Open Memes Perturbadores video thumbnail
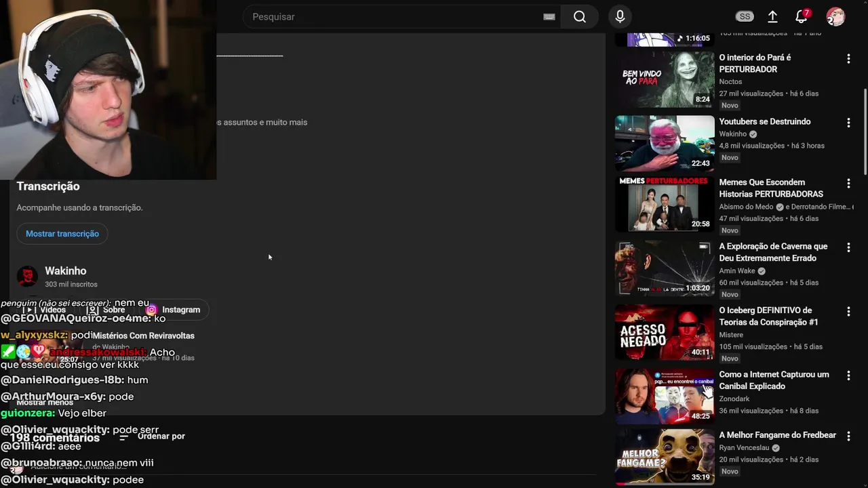 click(665, 204)
